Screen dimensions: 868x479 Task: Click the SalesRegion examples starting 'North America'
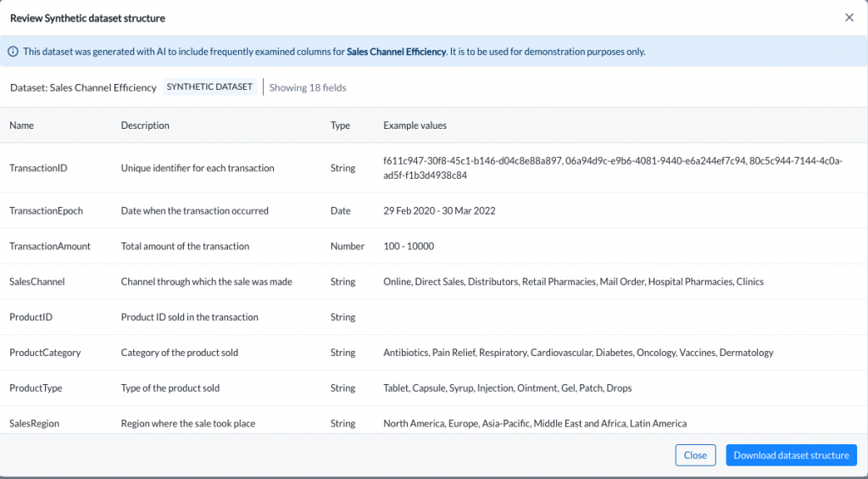tap(535, 423)
